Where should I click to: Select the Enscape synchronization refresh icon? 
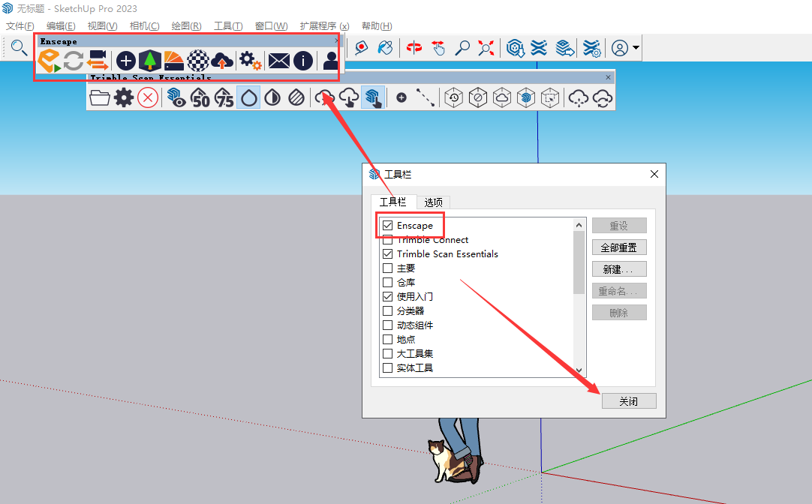tap(74, 61)
